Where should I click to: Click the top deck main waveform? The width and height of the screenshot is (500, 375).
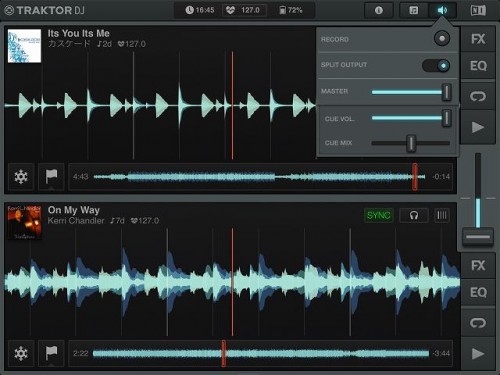point(160,106)
